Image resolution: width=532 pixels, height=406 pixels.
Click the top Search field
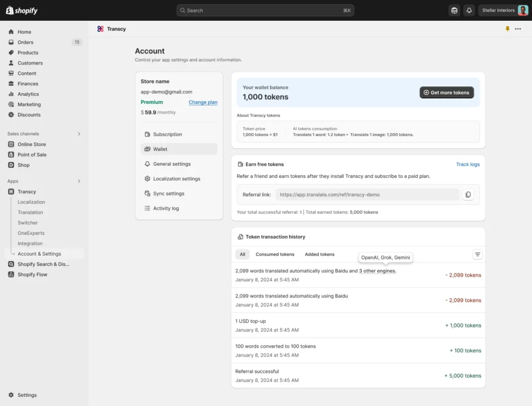point(265,10)
